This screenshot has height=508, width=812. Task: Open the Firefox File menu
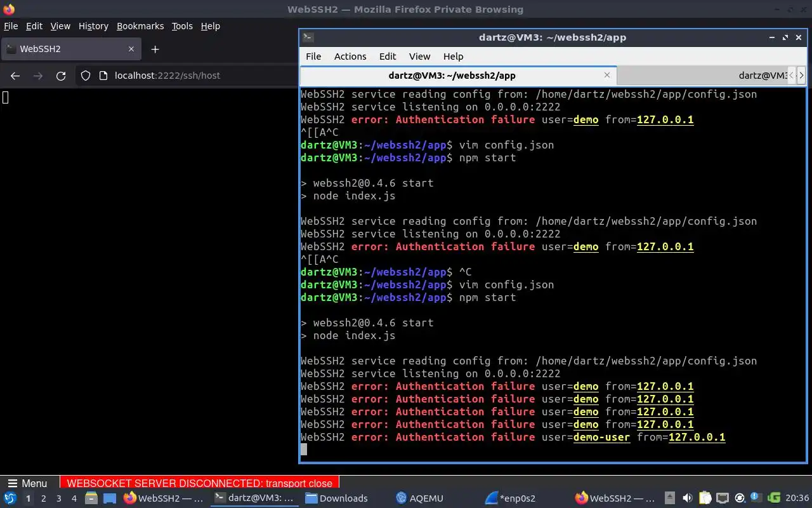click(11, 26)
